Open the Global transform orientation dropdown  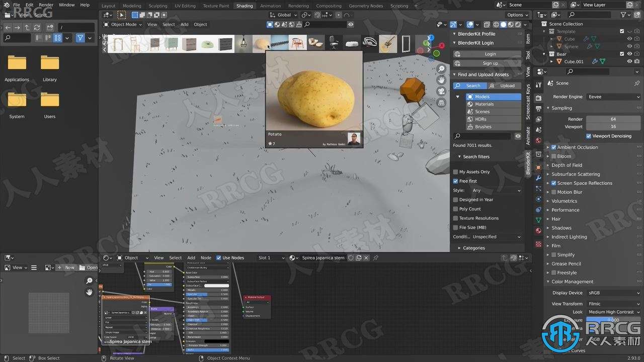(284, 15)
